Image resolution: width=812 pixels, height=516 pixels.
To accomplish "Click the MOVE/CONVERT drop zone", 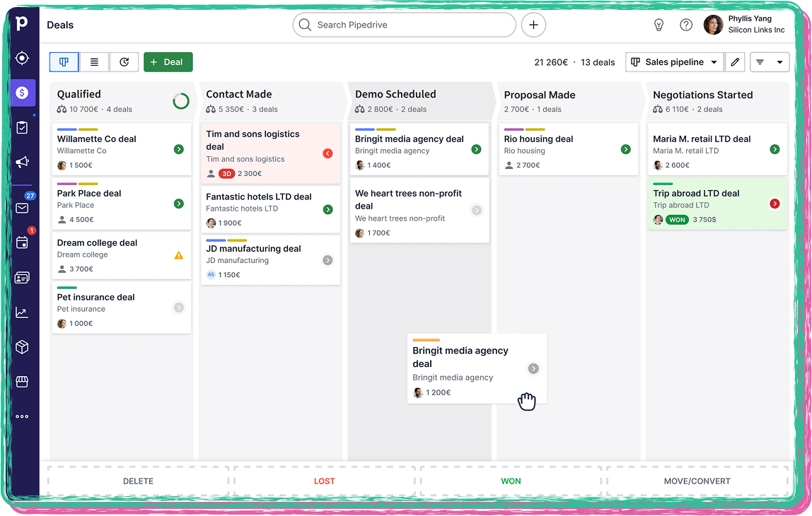I will click(x=697, y=481).
